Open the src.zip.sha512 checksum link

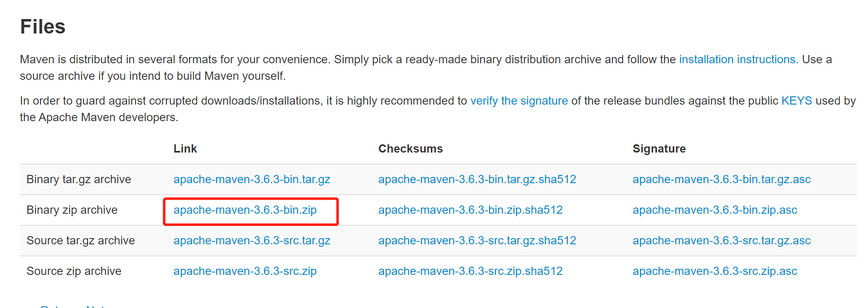tap(470, 271)
